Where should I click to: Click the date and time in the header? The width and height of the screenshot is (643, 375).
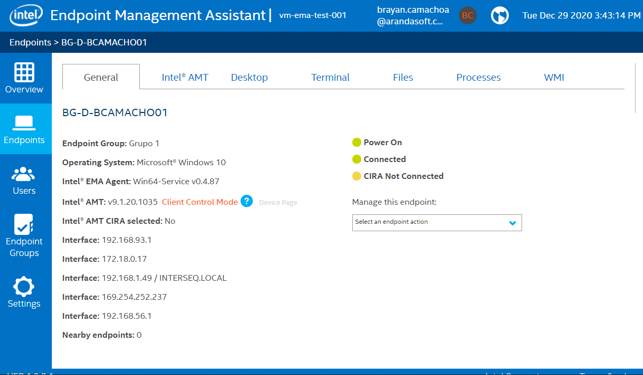[581, 16]
